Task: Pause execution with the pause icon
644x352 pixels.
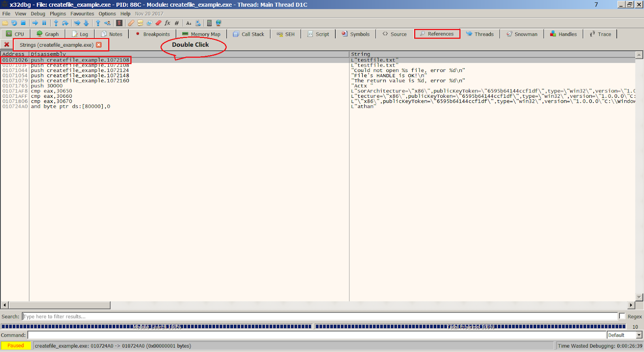Action: (x=44, y=23)
